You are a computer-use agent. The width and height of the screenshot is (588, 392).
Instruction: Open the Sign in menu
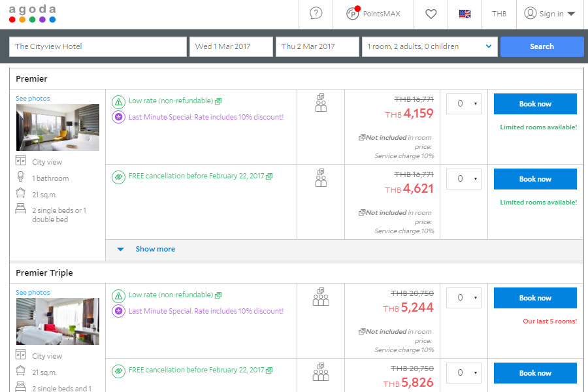(549, 14)
